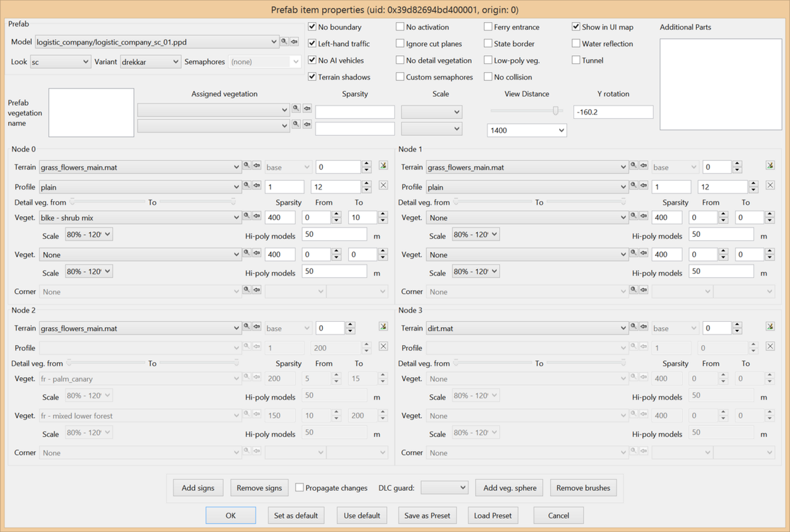Click search icon for first Assigned vegetation row
Image resolution: width=790 pixels, height=532 pixels.
(x=296, y=108)
